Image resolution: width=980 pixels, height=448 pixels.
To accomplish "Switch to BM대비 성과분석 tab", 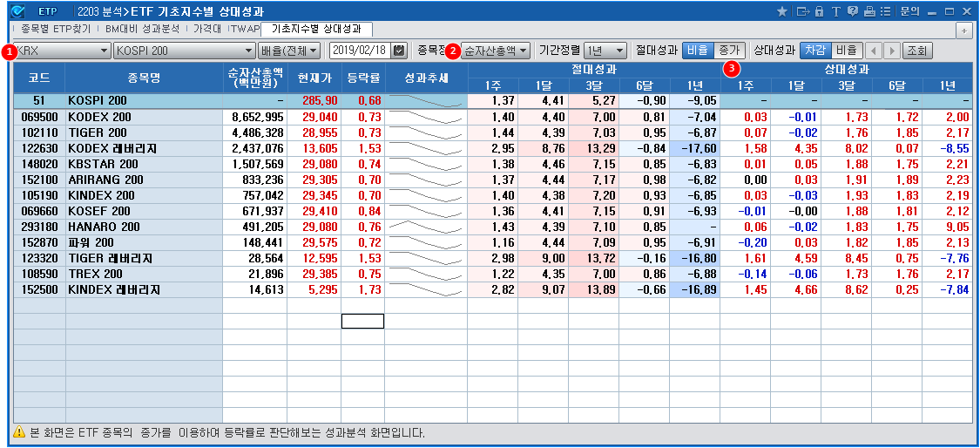I will coord(142,29).
